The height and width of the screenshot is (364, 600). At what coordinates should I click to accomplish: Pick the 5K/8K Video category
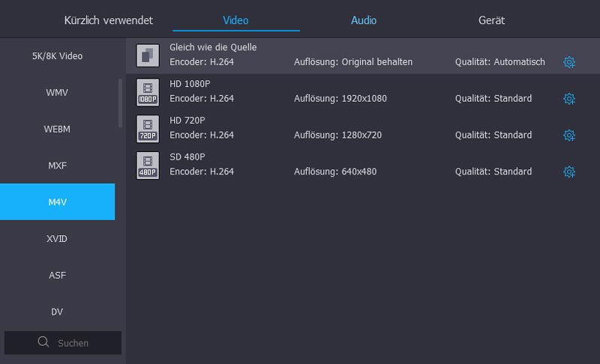[57, 56]
